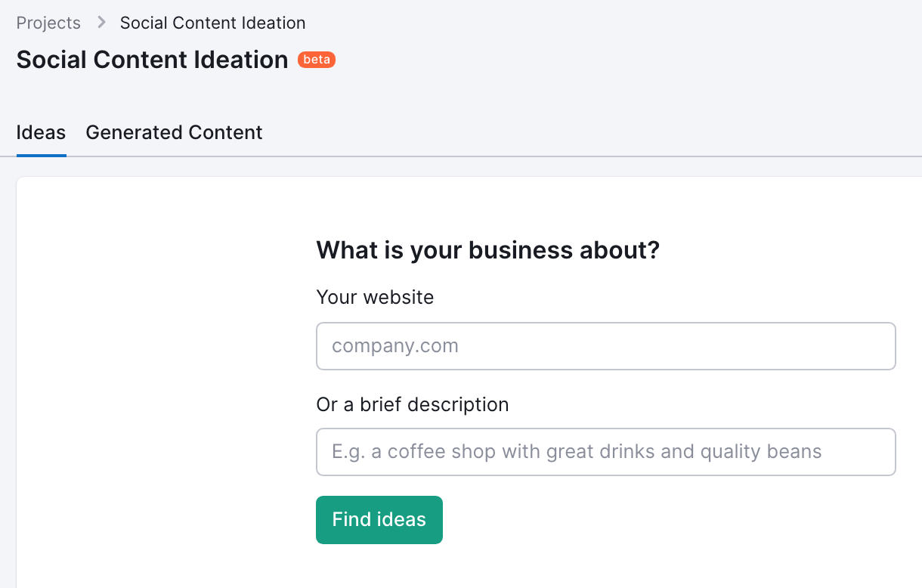Click the What is your business about heading
This screenshot has width=922, height=588.
(x=488, y=249)
